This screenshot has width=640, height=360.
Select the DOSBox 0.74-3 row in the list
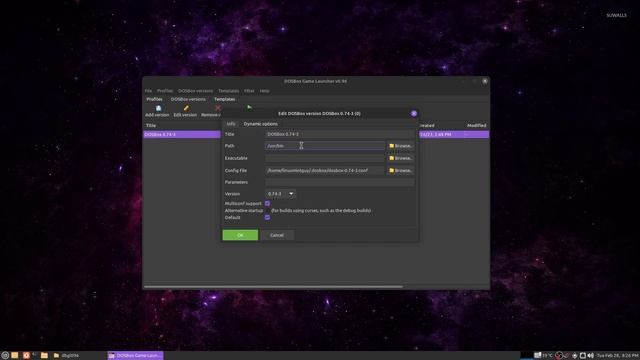(x=182, y=134)
